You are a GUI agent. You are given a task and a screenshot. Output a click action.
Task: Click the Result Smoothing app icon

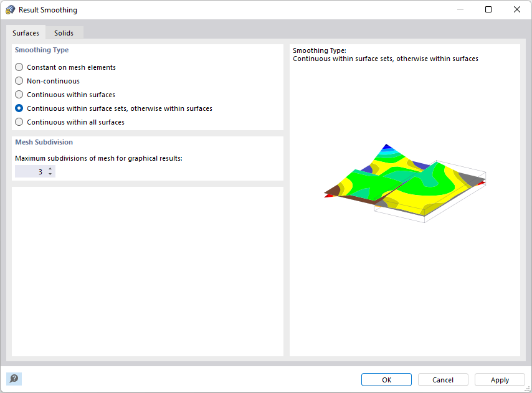pyautogui.click(x=11, y=10)
